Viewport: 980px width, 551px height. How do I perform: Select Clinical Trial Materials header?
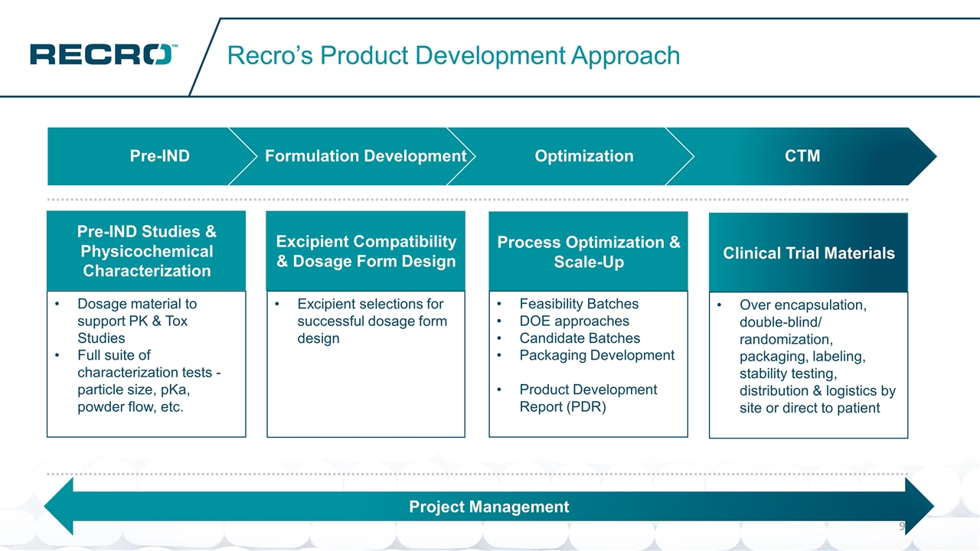click(808, 253)
